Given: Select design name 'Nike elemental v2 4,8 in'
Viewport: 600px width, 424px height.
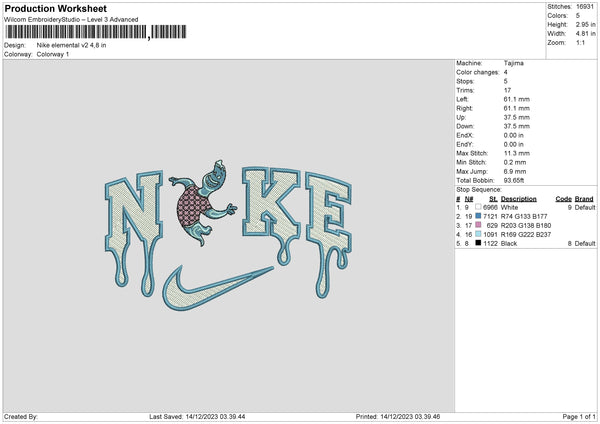Looking at the screenshot, I should (71, 45).
